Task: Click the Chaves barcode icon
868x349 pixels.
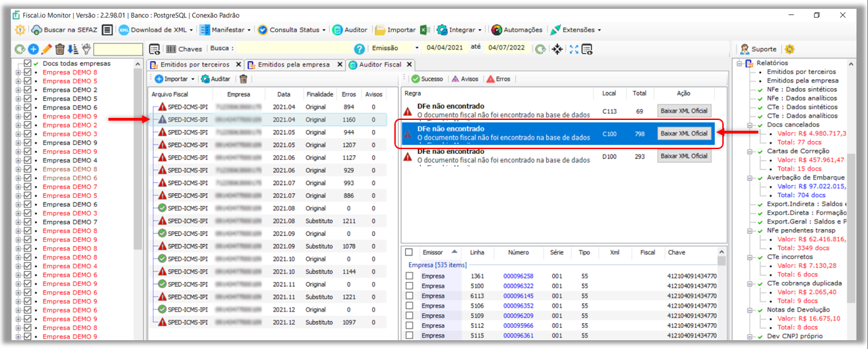Action: (171, 49)
